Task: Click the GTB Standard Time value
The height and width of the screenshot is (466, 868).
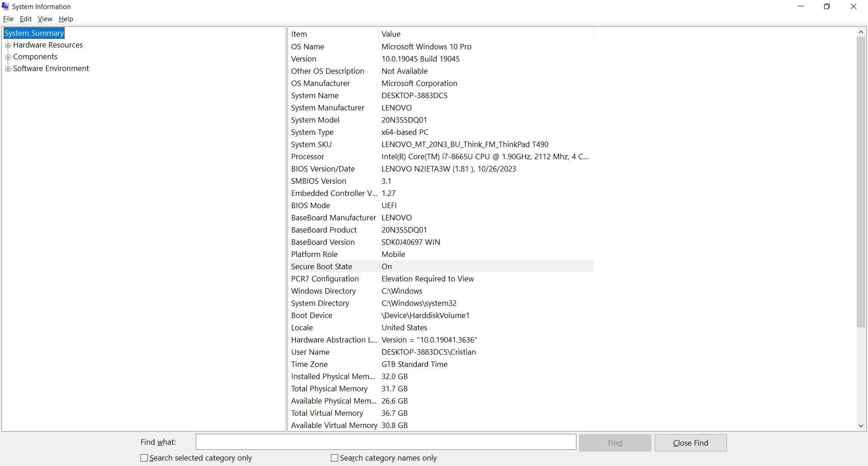Action: tap(415, 364)
